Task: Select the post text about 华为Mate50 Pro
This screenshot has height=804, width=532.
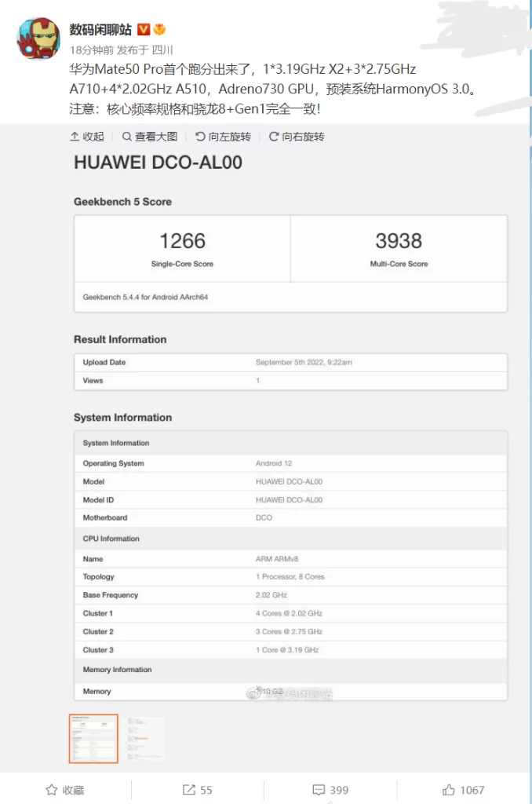Action: click(274, 89)
